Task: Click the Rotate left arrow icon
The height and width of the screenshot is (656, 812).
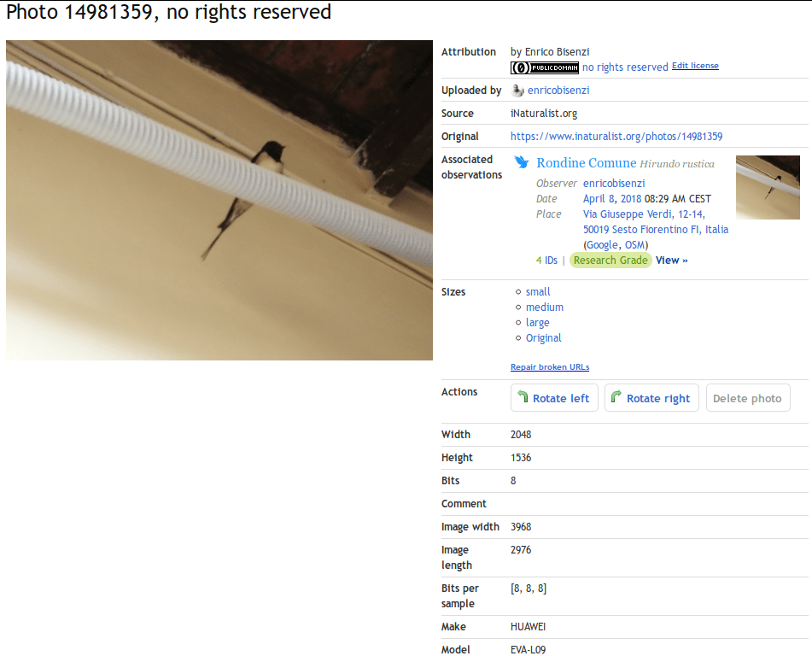Action: click(523, 397)
